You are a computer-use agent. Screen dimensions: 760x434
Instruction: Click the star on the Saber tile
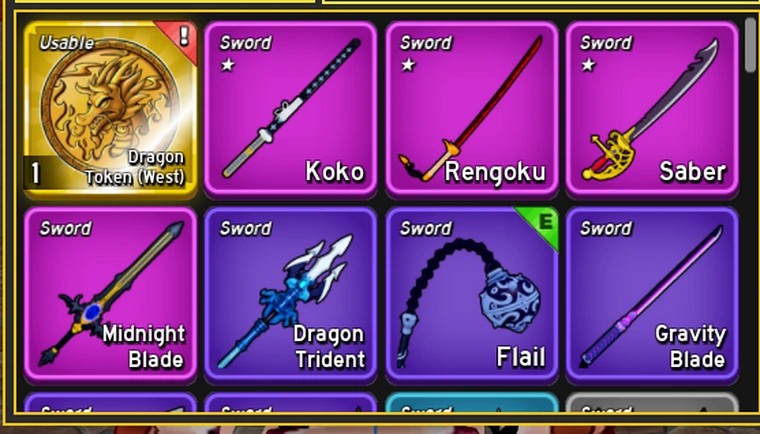tap(588, 64)
